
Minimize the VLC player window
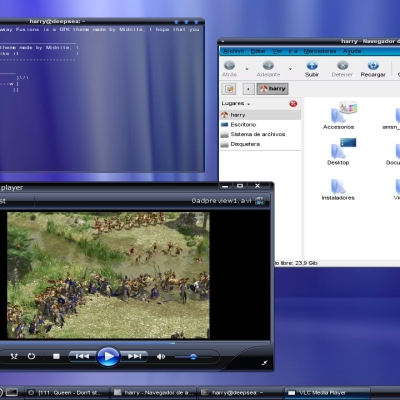coord(225,186)
